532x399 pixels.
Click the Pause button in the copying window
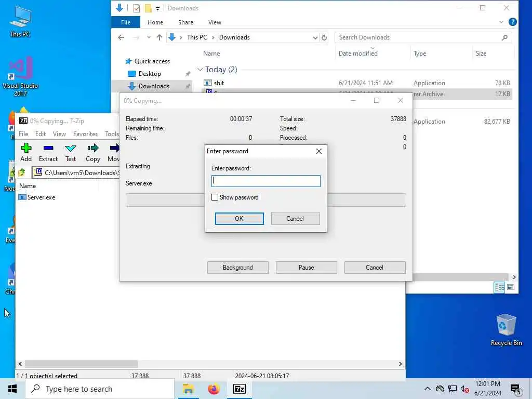click(x=307, y=268)
